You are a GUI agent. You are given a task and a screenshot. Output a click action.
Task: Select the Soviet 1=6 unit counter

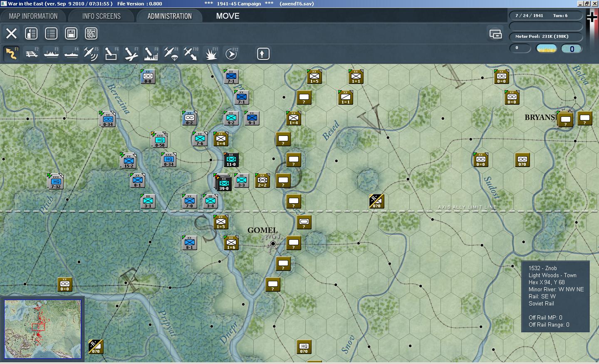point(231,243)
